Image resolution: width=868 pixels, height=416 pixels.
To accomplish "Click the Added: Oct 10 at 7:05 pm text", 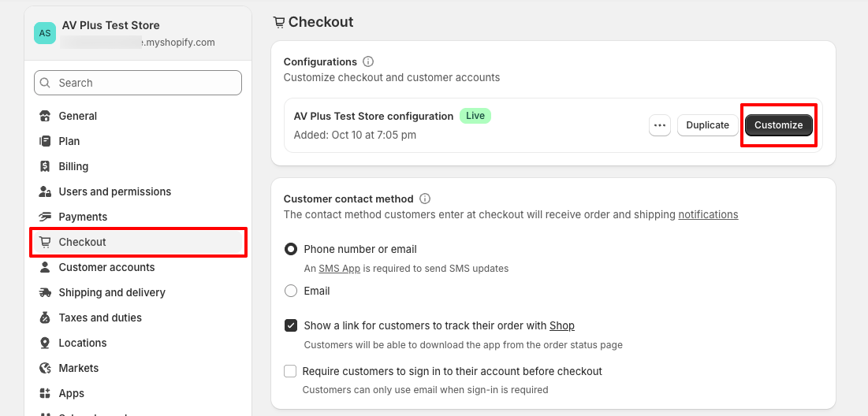I will tap(355, 135).
